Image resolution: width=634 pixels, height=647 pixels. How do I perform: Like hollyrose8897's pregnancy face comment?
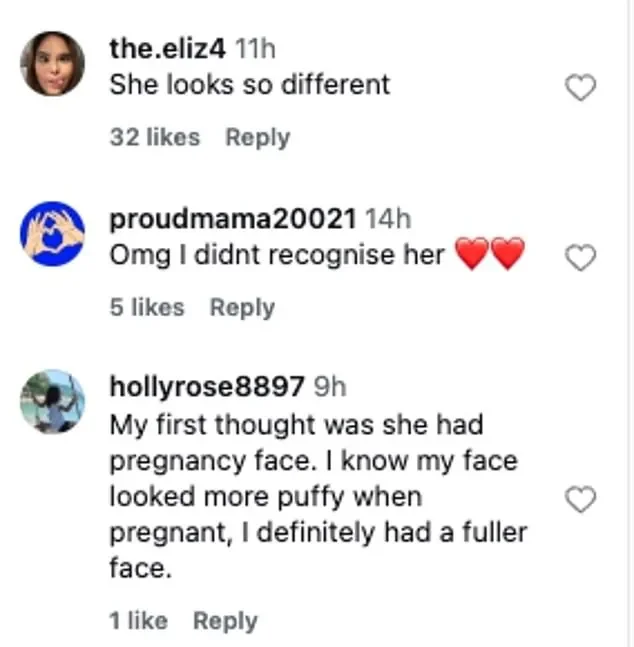(x=580, y=499)
